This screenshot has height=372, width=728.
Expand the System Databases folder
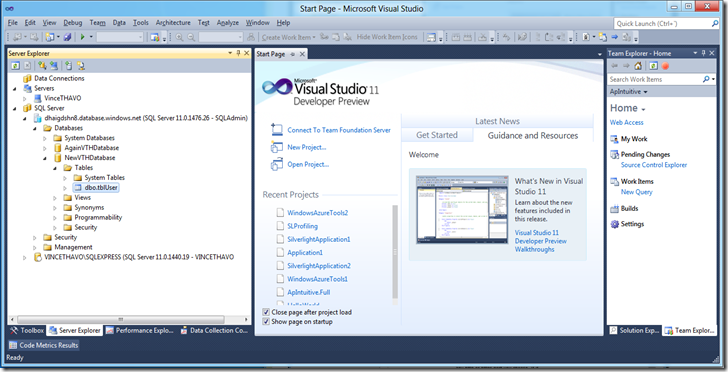45,138
